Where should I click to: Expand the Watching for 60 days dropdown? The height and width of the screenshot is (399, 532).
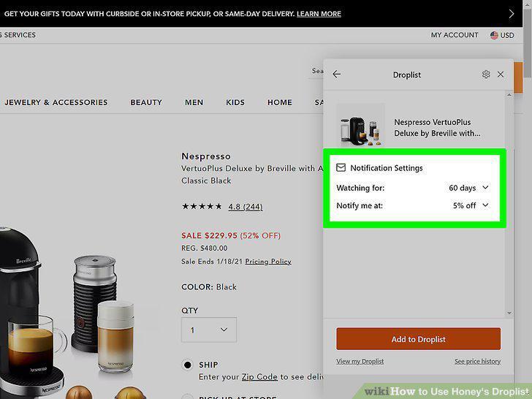point(468,188)
